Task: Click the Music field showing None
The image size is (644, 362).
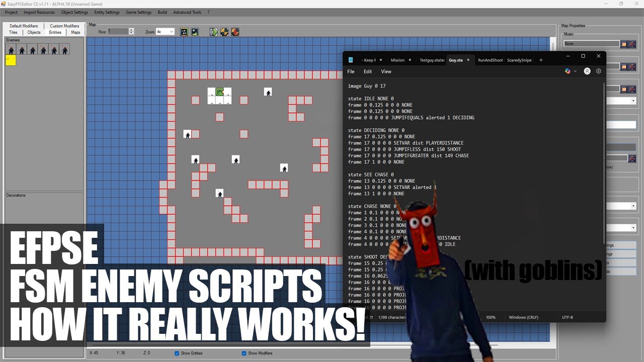Action: (592, 44)
